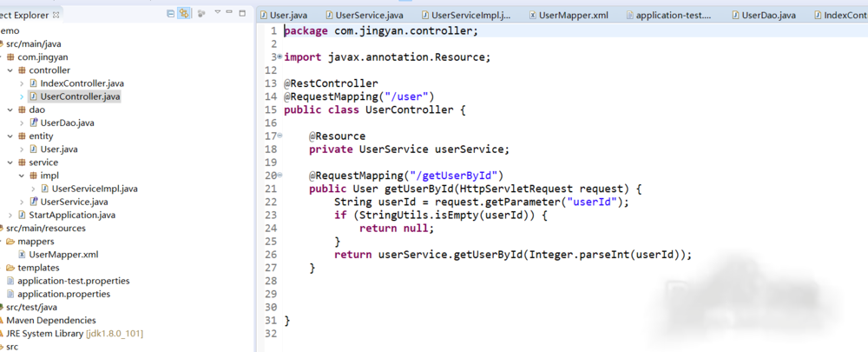The width and height of the screenshot is (868, 352).
Task: Click the Collapse All icon in Project Explorer
Action: [x=170, y=14]
